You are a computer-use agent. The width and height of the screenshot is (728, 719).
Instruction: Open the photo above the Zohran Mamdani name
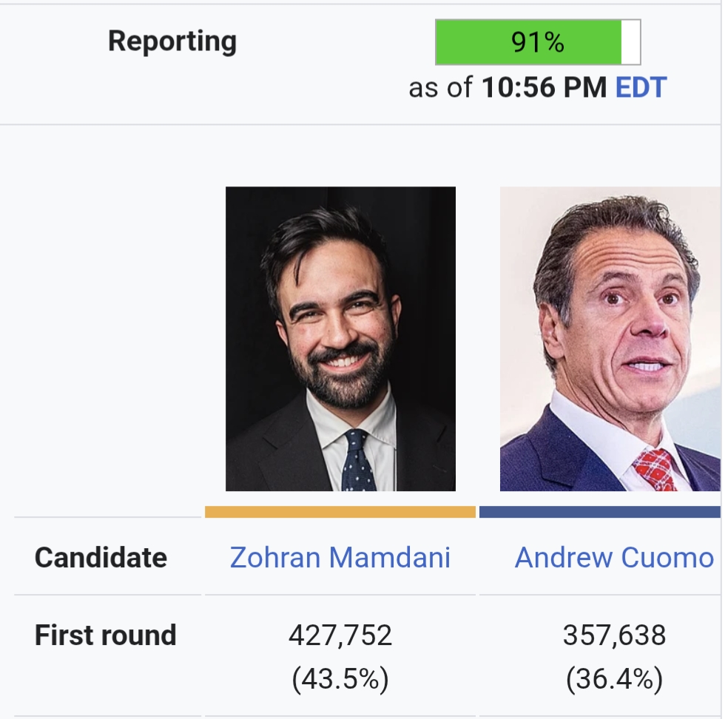tap(340, 339)
